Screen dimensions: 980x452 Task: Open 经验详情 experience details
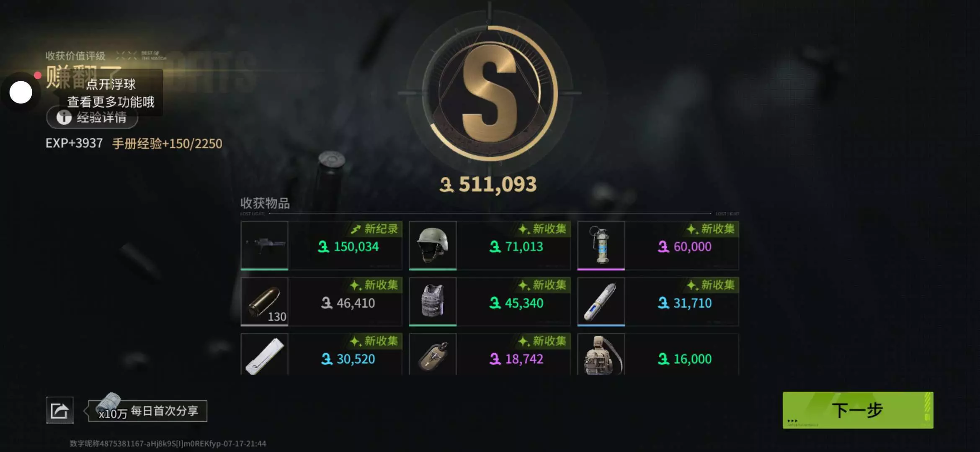[92, 118]
